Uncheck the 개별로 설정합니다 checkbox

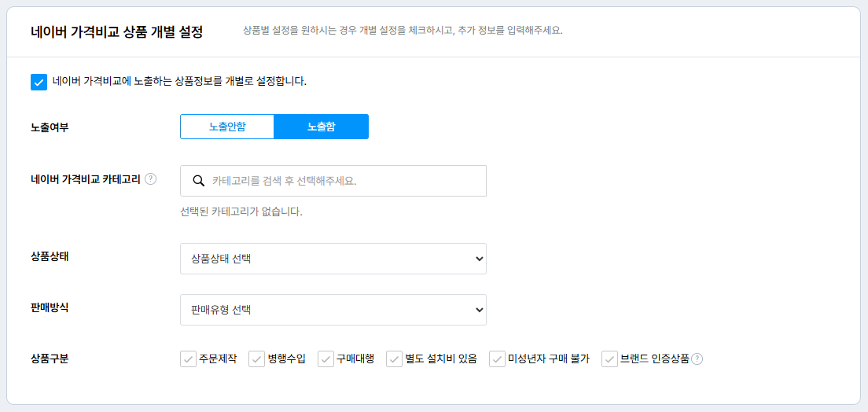click(x=39, y=82)
